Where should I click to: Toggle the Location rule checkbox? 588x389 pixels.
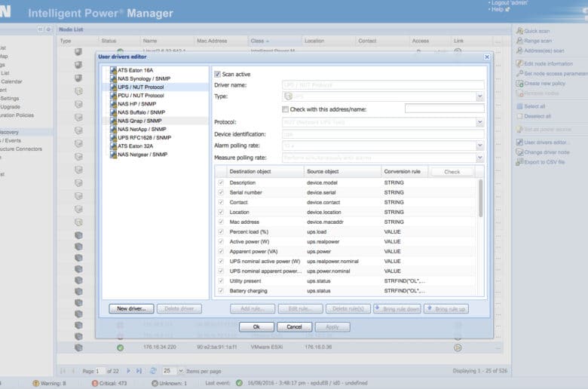[221, 212]
